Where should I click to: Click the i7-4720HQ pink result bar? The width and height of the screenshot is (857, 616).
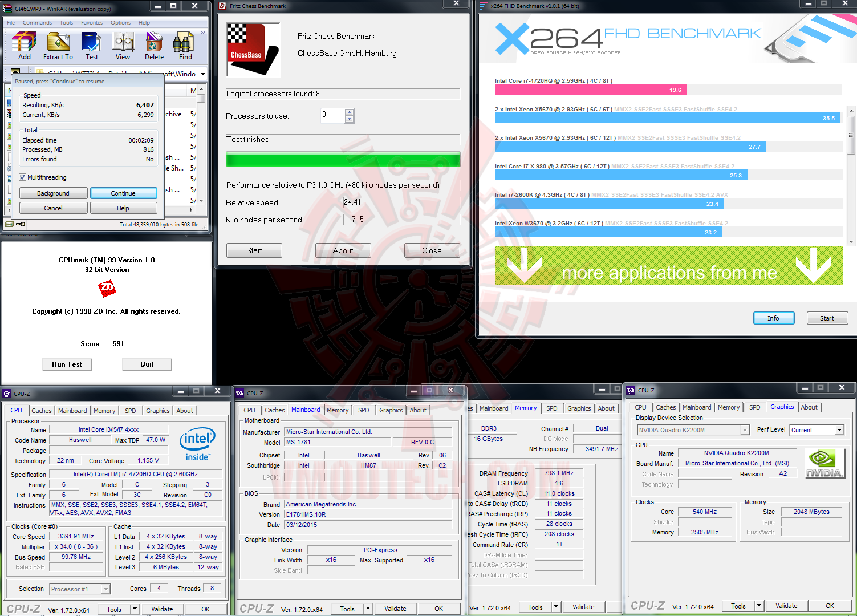(x=591, y=90)
